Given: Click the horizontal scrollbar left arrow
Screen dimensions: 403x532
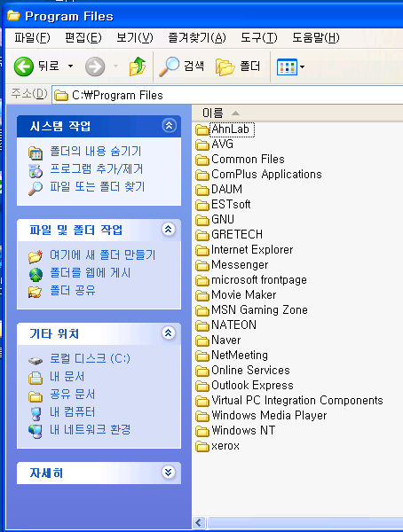Looking at the screenshot, I should coord(199,523).
